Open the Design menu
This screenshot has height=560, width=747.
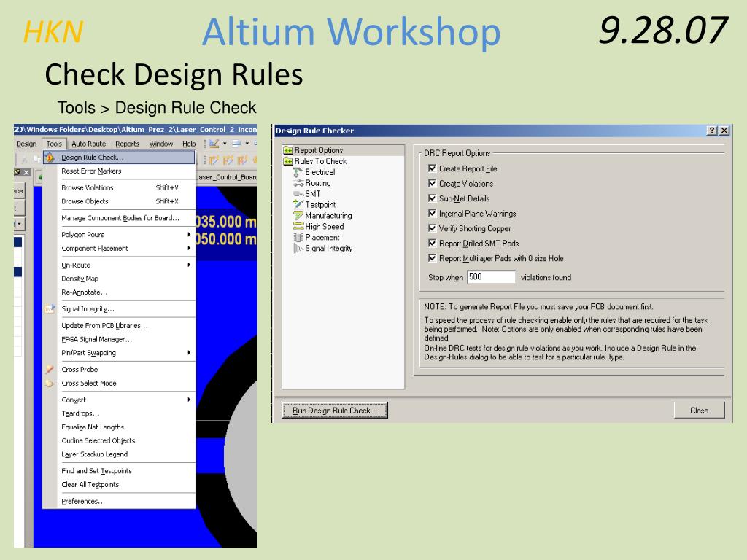coord(26,144)
